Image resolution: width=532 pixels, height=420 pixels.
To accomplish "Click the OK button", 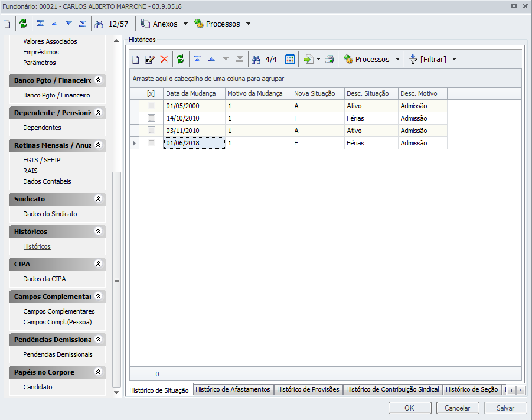I will [410, 408].
